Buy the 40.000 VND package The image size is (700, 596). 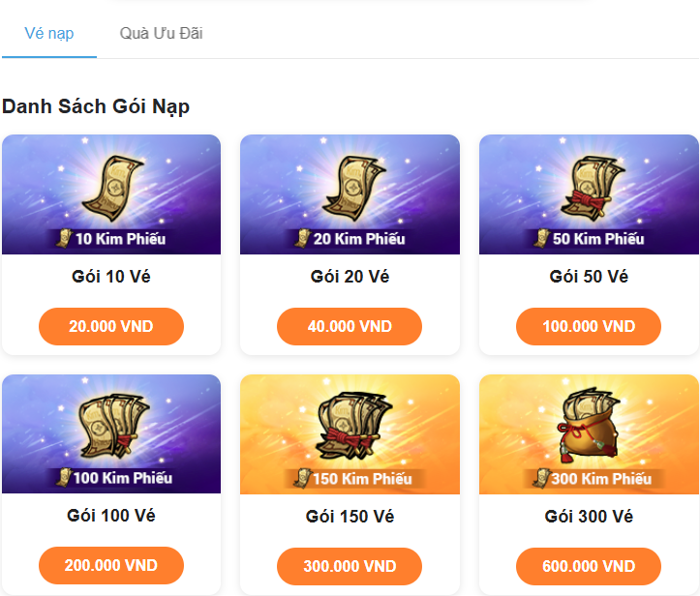tap(350, 326)
